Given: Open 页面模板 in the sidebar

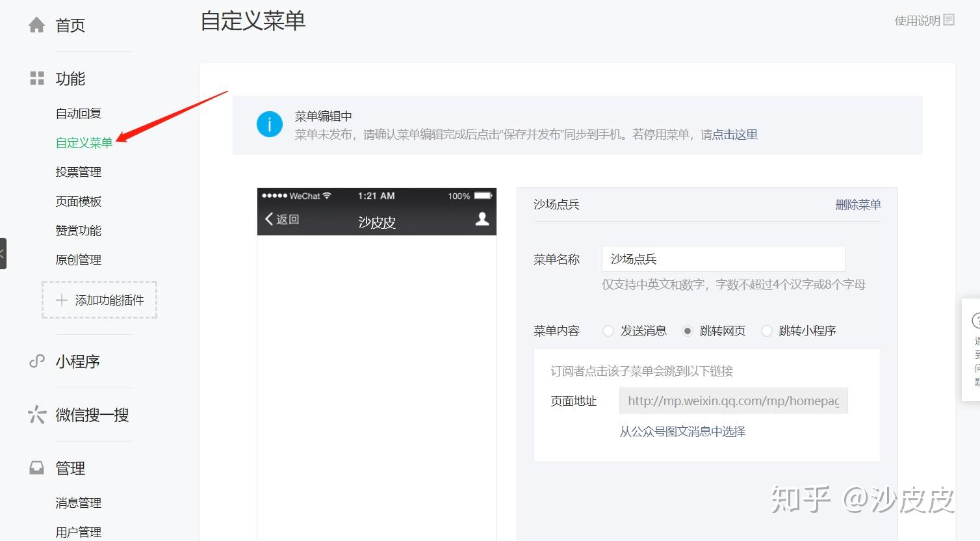Looking at the screenshot, I should click(79, 201).
